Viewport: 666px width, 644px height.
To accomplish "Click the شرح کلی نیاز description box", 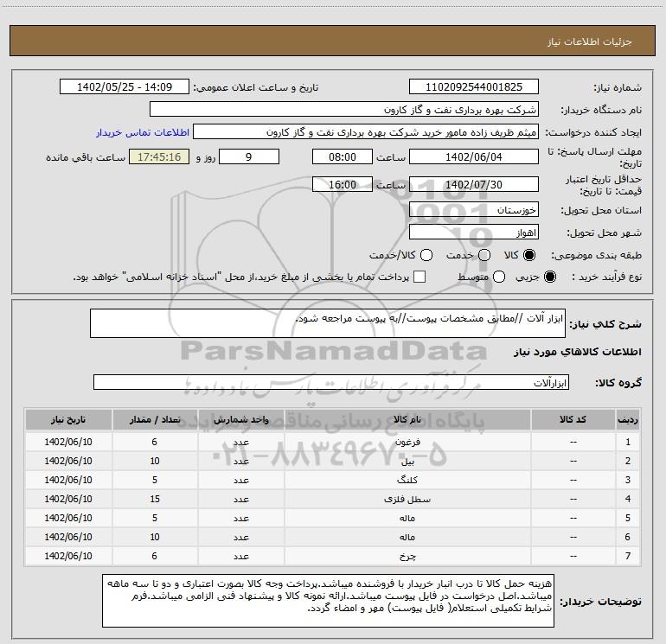I will click(x=328, y=323).
